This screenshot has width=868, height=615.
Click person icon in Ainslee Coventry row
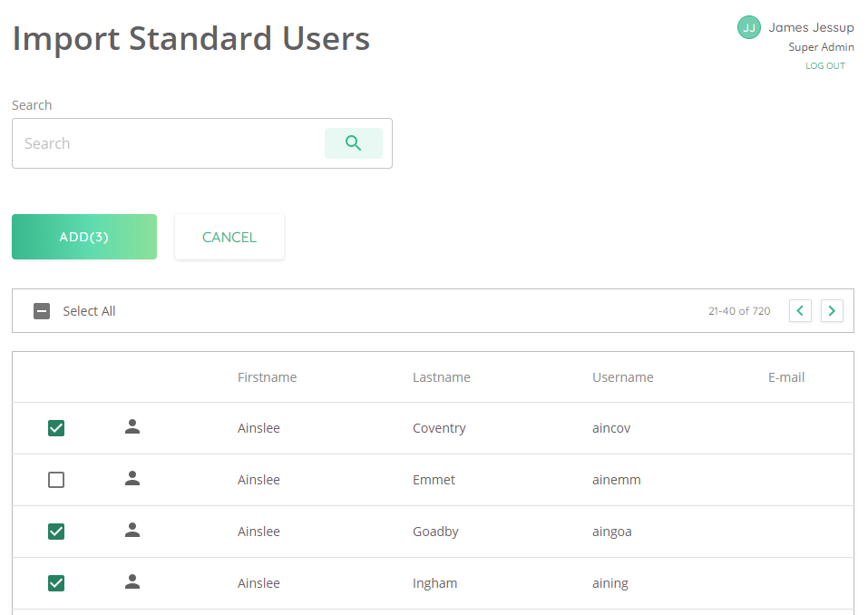(132, 427)
